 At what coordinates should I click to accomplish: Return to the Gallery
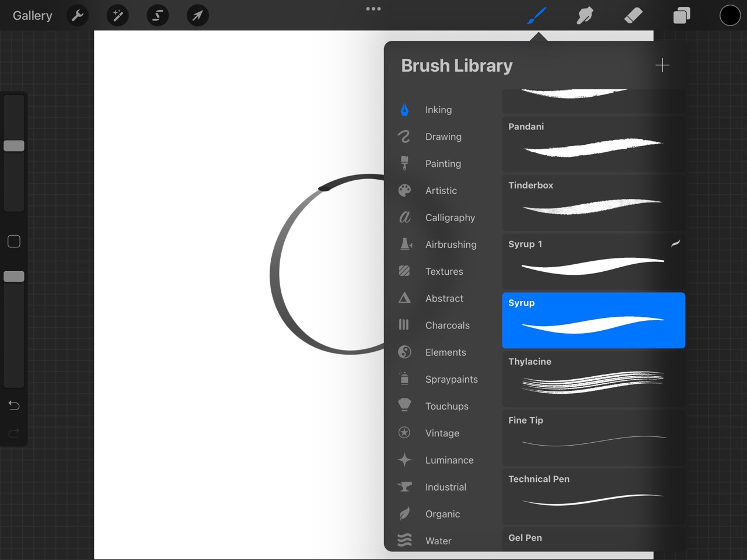(33, 16)
